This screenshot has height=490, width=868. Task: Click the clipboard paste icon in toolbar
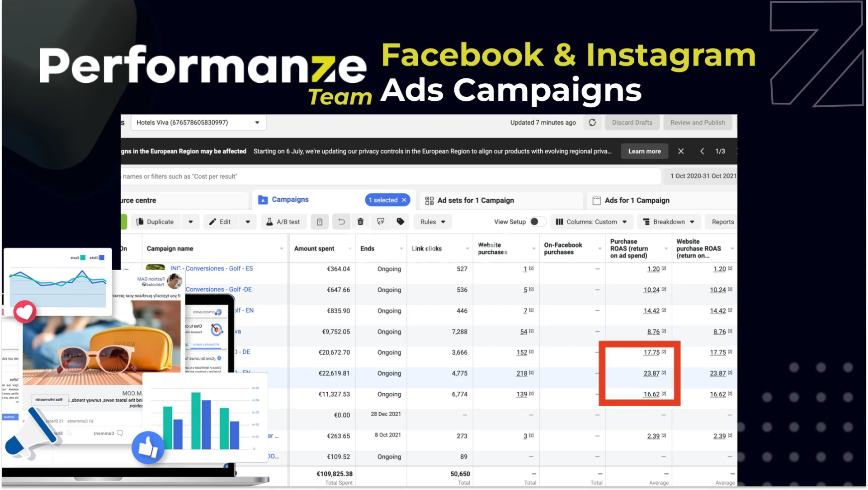pos(320,222)
